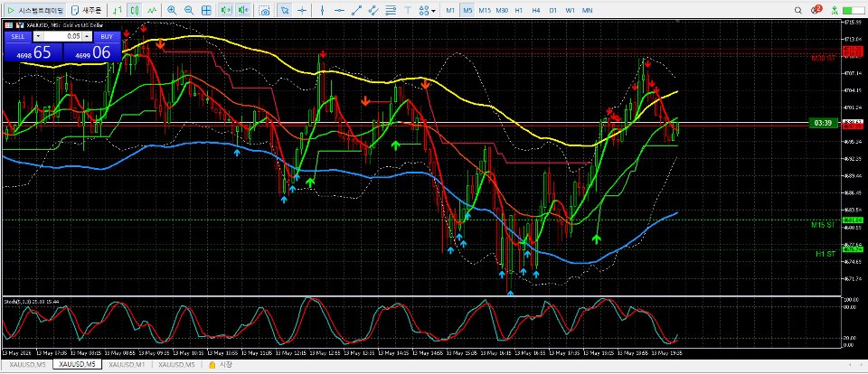The height and width of the screenshot is (374, 868).
Task: Select the standard cursor tool
Action: [x=284, y=10]
